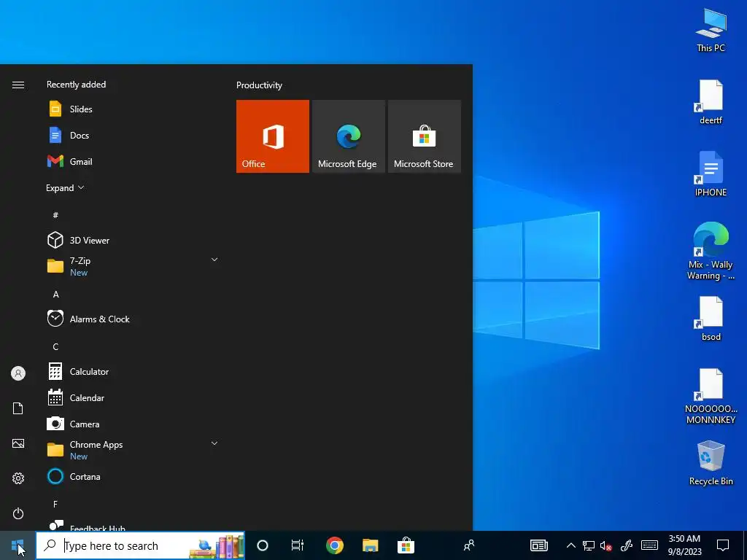Screen dimensions: 747x560
Task: Jump to the # letter group header
Action: coord(55,215)
